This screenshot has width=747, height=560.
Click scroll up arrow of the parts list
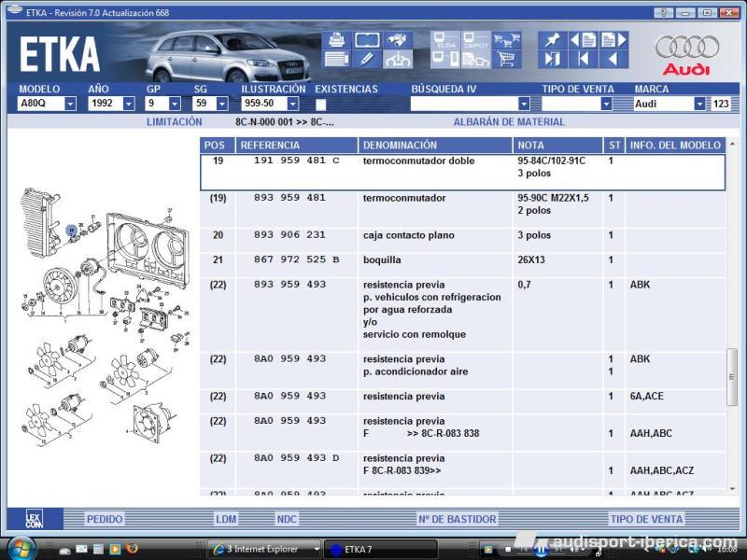point(732,143)
